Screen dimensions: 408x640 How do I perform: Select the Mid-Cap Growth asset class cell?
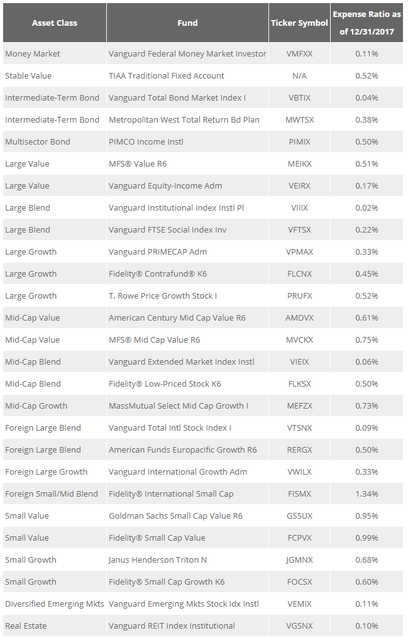coord(54,406)
